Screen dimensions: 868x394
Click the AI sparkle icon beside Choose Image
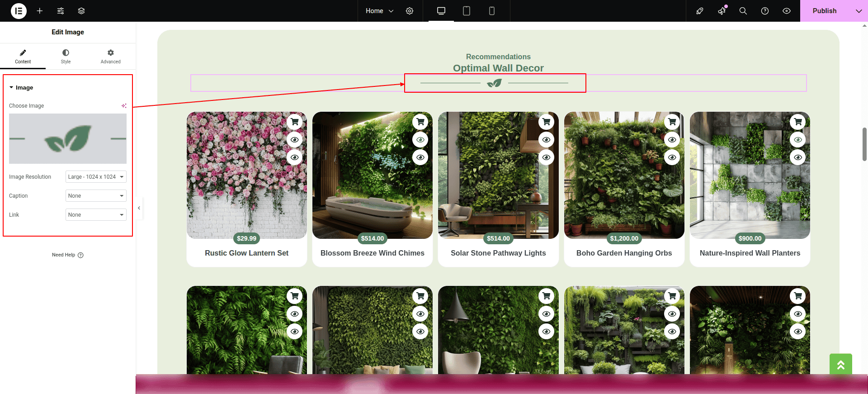click(x=124, y=106)
